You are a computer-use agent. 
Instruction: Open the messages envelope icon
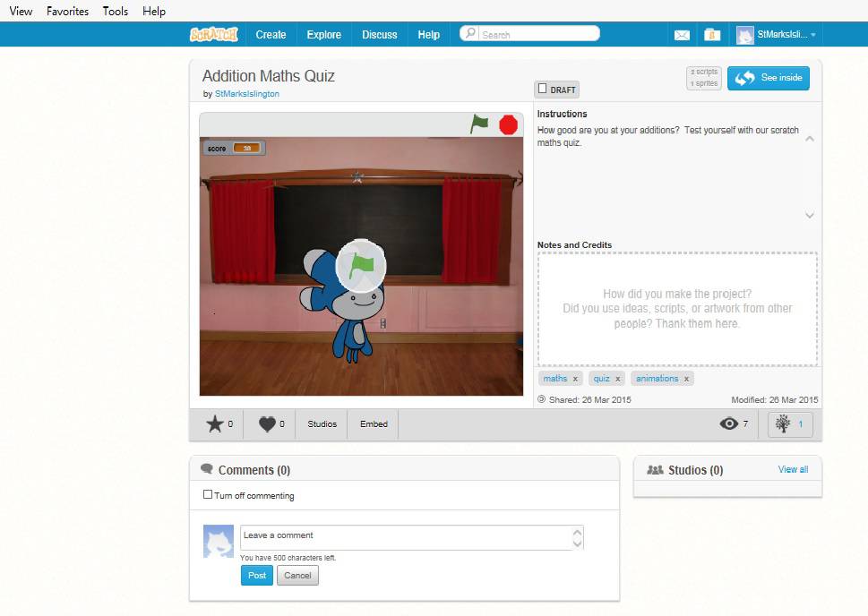coord(682,35)
